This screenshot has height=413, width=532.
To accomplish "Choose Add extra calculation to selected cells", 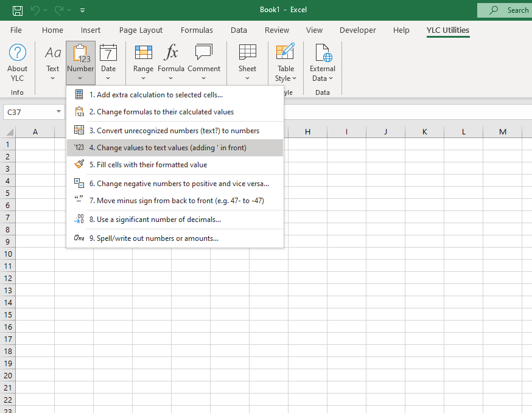I will [x=156, y=95].
